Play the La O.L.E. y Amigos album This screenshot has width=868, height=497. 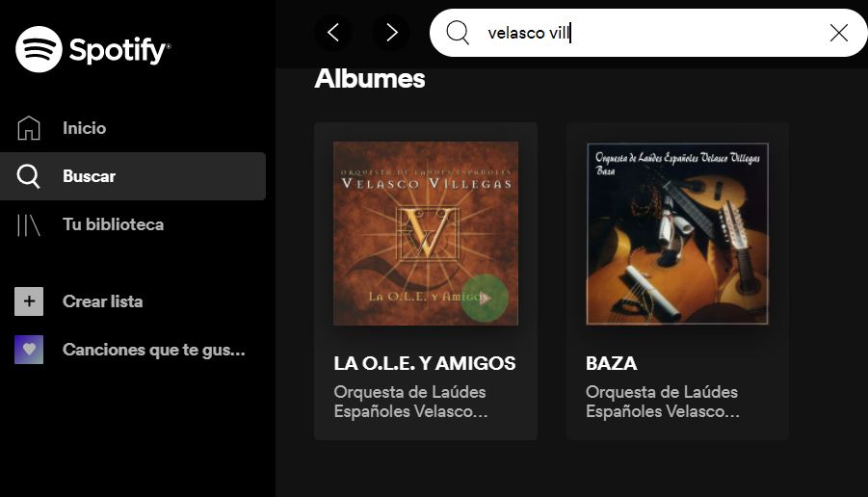coord(485,298)
